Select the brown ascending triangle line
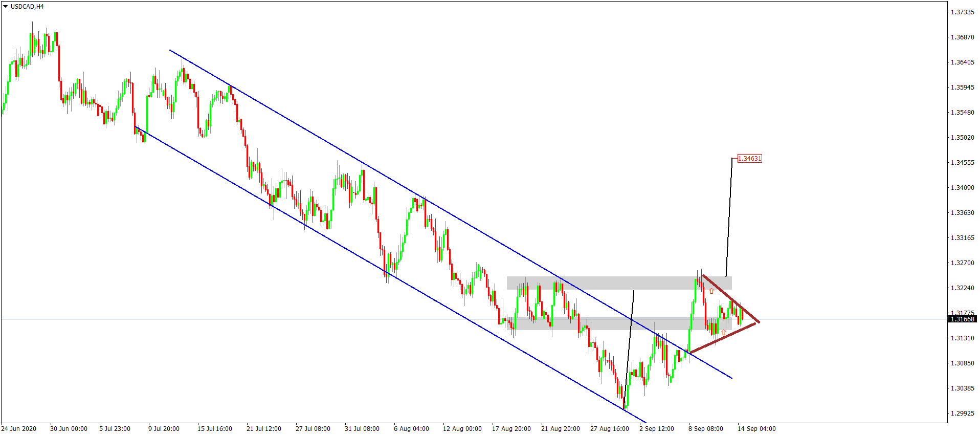Viewport: 980px width, 435px height. 722,338
